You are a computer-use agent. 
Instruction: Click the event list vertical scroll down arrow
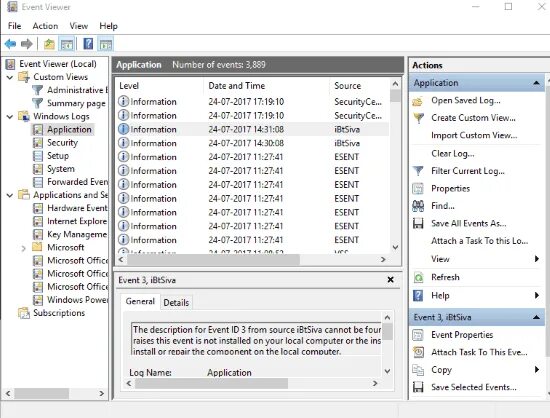click(x=395, y=247)
